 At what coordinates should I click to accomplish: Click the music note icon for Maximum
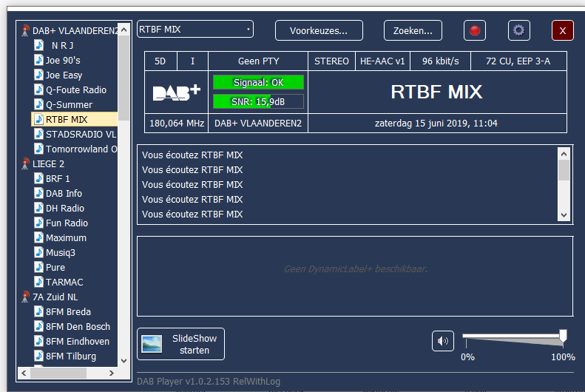point(38,237)
